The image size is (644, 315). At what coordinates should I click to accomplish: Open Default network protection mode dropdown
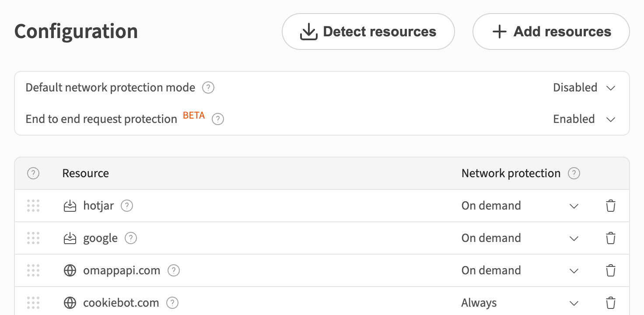584,87
